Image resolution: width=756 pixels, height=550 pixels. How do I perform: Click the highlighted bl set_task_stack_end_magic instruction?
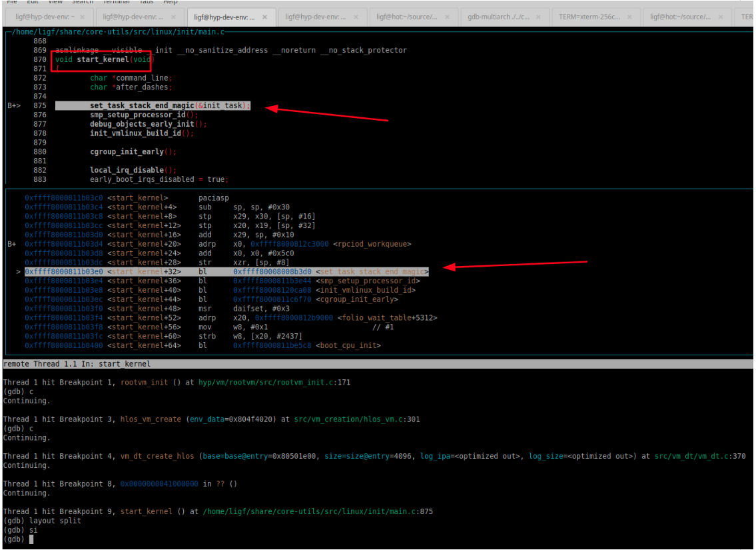click(226, 272)
